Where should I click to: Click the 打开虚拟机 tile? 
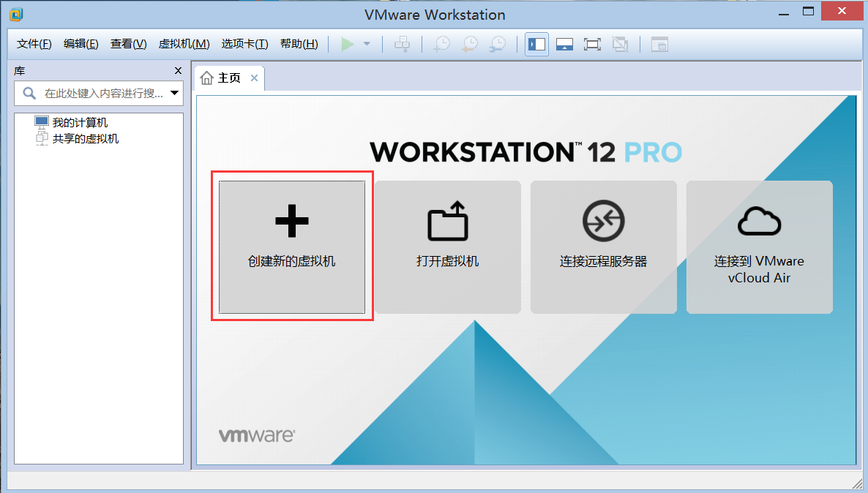pos(448,246)
